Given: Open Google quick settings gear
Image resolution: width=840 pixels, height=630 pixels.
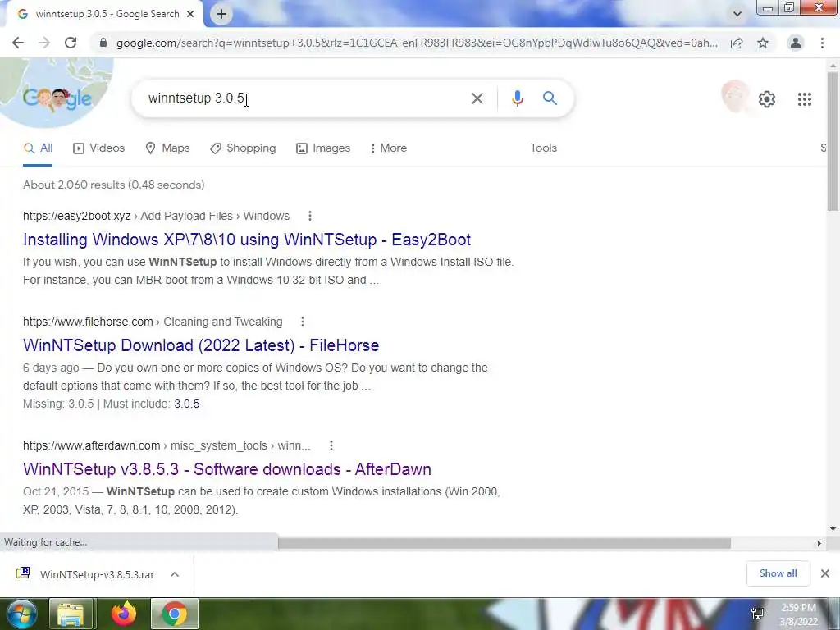Looking at the screenshot, I should (767, 99).
